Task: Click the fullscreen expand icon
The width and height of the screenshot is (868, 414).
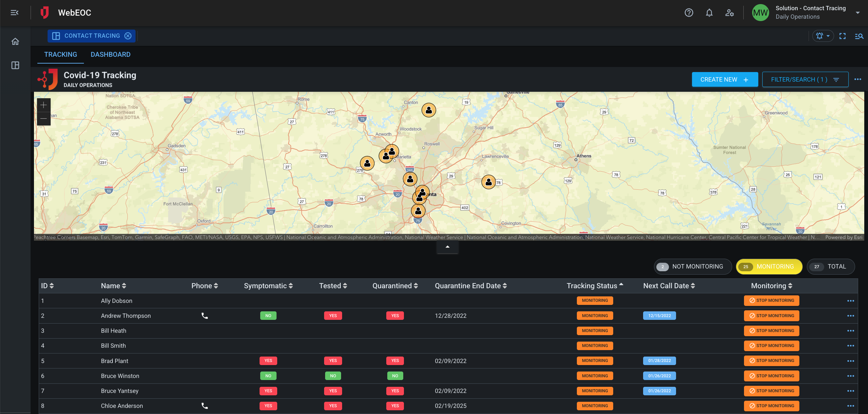Action: (843, 36)
